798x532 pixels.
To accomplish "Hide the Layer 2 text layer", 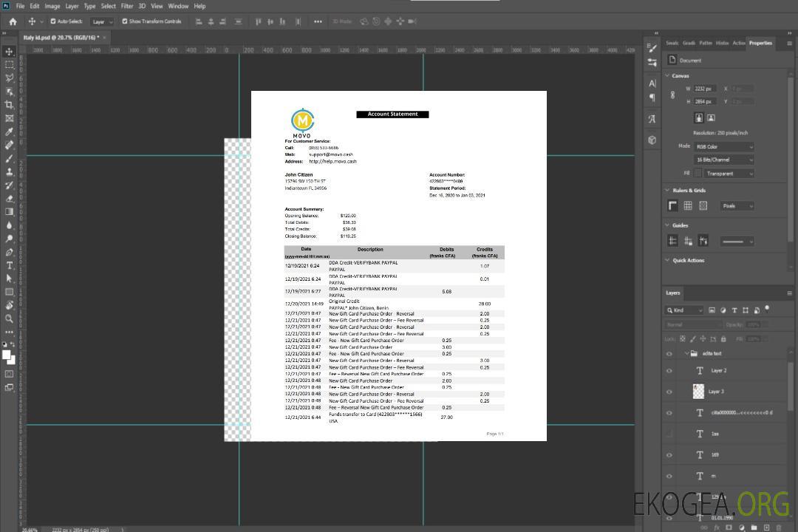I will click(x=669, y=371).
